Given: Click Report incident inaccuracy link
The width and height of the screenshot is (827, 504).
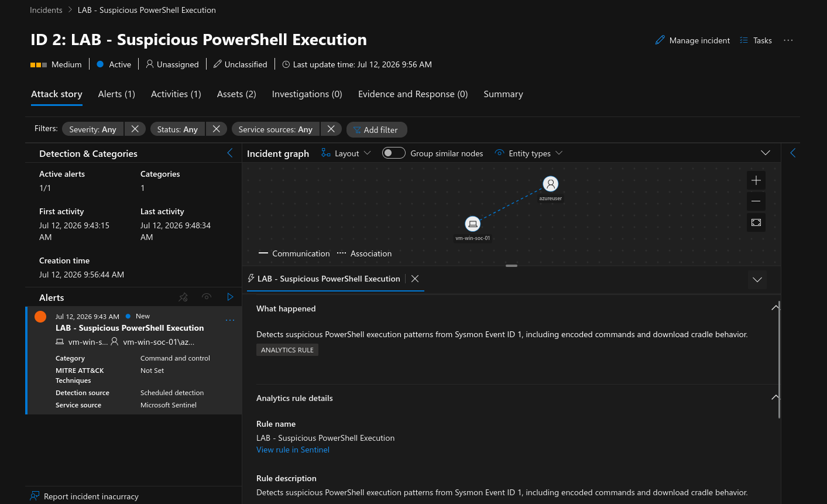Looking at the screenshot, I should click(91, 496).
